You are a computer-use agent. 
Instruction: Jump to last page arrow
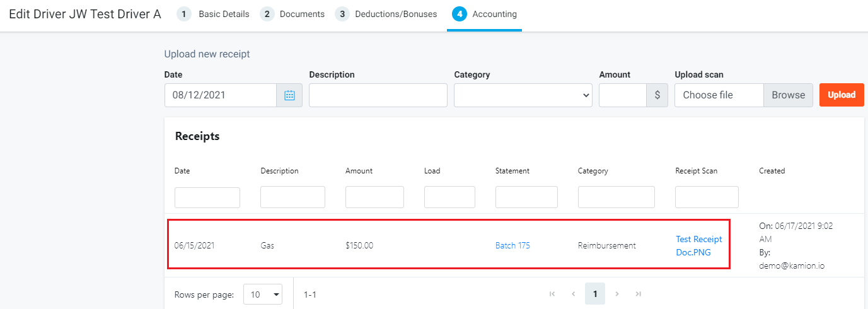pyautogui.click(x=639, y=294)
